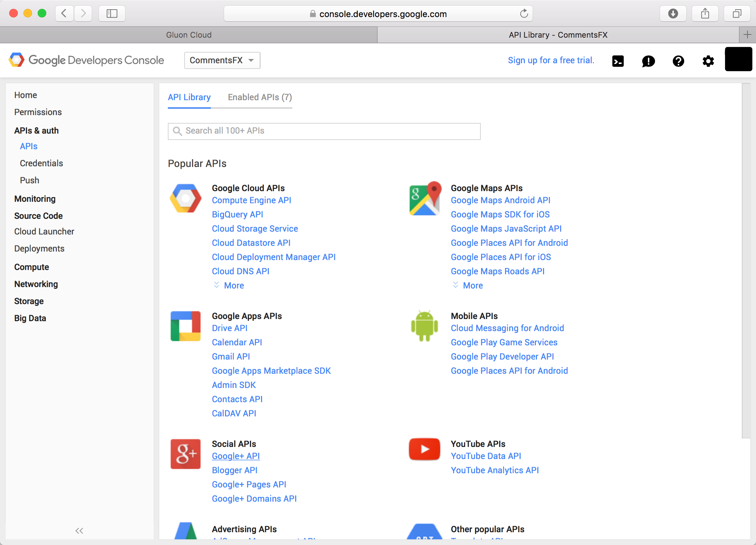Click the Google Maps APIs icon
The width and height of the screenshot is (756, 545).
(425, 199)
